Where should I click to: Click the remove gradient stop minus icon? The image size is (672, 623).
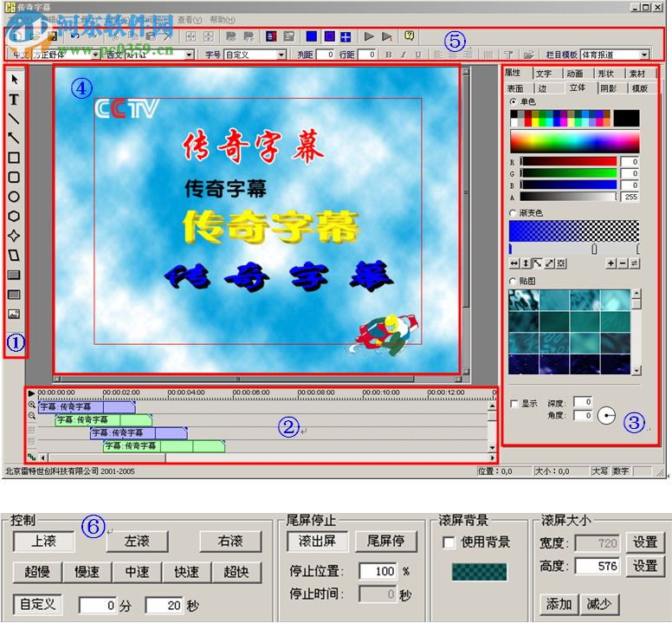click(x=623, y=263)
